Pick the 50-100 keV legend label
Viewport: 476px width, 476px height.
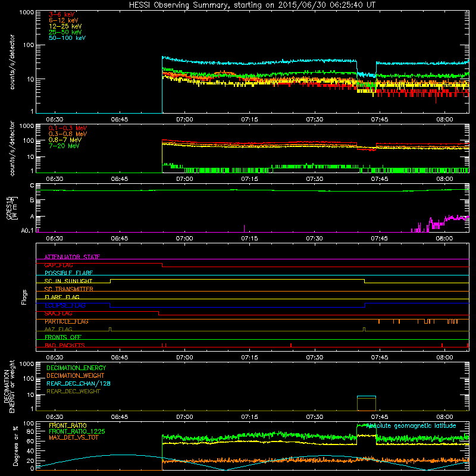67,38
